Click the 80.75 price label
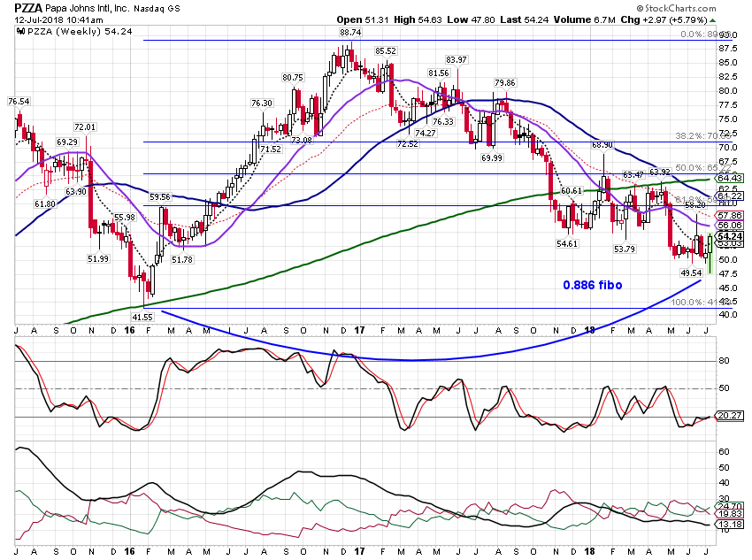The height and width of the screenshot is (560, 752). [x=293, y=77]
